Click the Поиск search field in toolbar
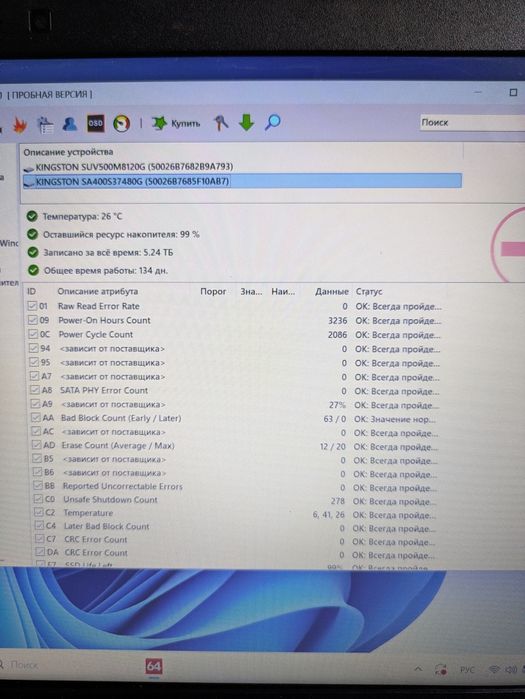This screenshot has height=699, width=525. tap(472, 122)
